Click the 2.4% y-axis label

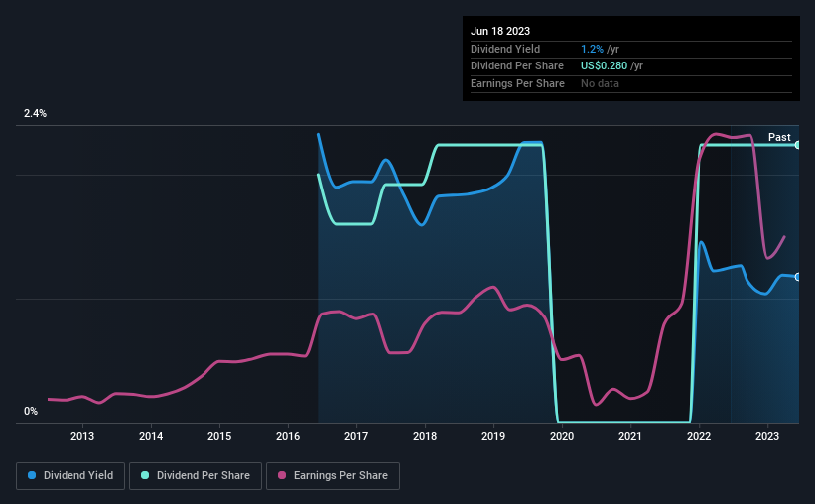point(35,113)
